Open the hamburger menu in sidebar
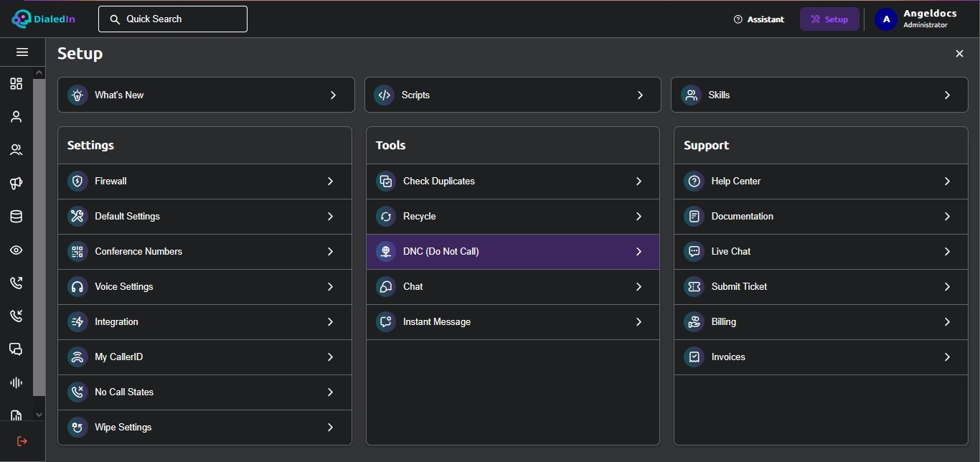 coord(22,52)
